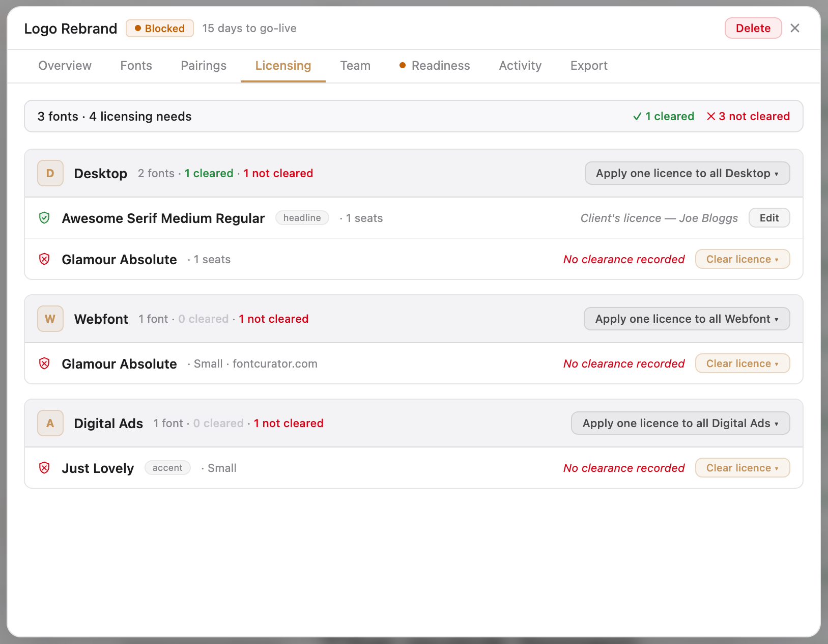Click the red X next to 3 not cleared
Screen dimensions: 828x644
(x=711, y=117)
